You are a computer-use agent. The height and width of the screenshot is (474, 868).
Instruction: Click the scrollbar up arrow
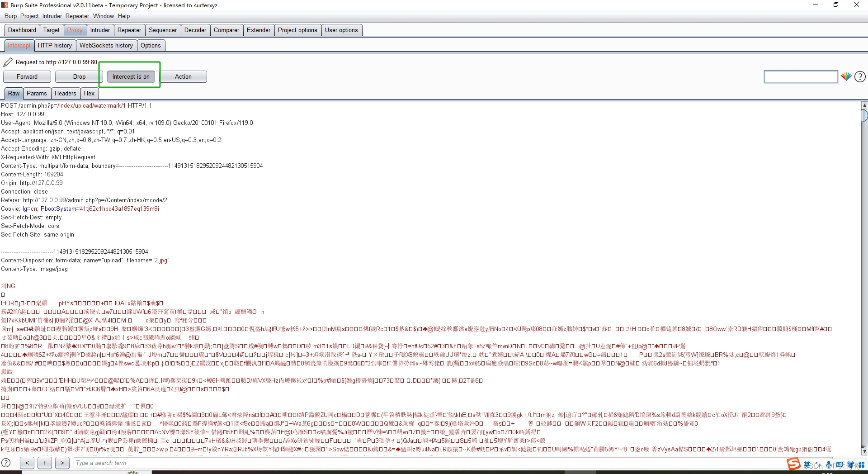point(864,105)
